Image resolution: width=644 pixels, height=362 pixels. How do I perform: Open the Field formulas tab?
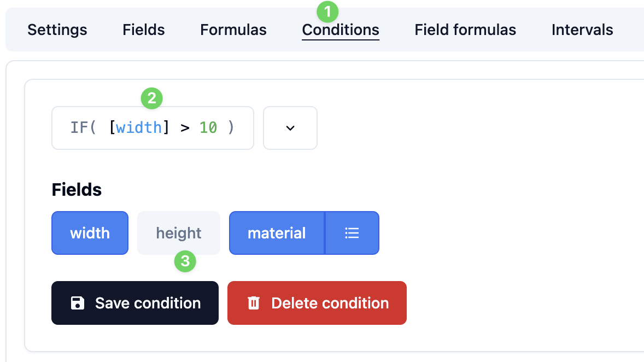[465, 30]
